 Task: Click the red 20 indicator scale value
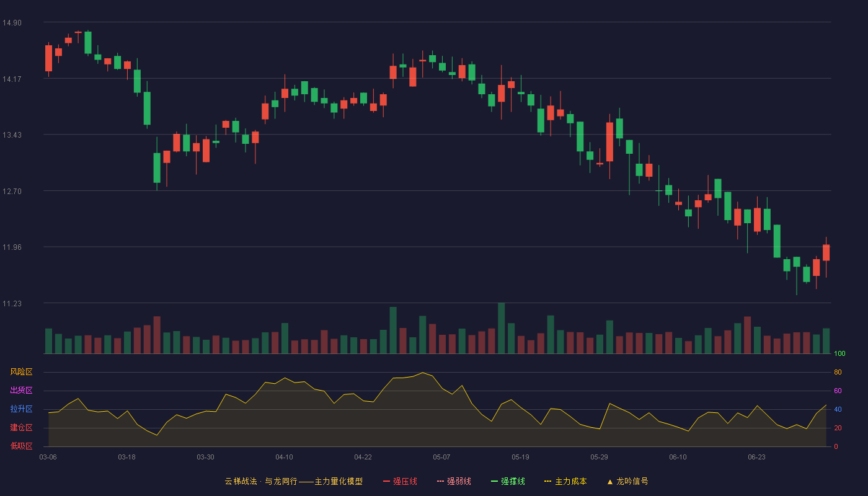(838, 428)
